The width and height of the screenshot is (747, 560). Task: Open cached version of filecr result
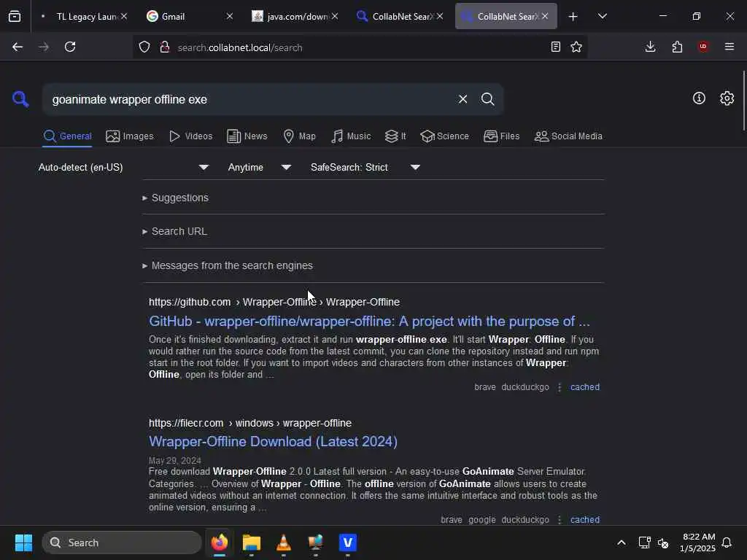pos(585,519)
